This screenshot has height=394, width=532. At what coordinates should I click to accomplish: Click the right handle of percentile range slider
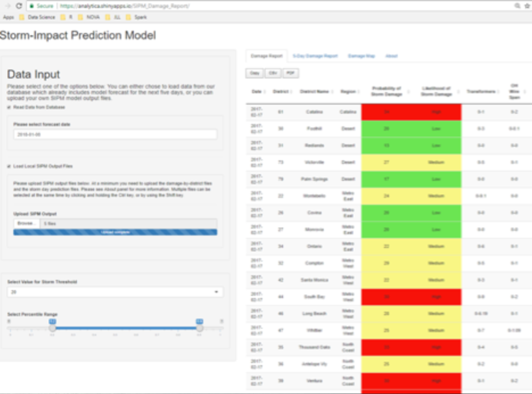(x=199, y=328)
